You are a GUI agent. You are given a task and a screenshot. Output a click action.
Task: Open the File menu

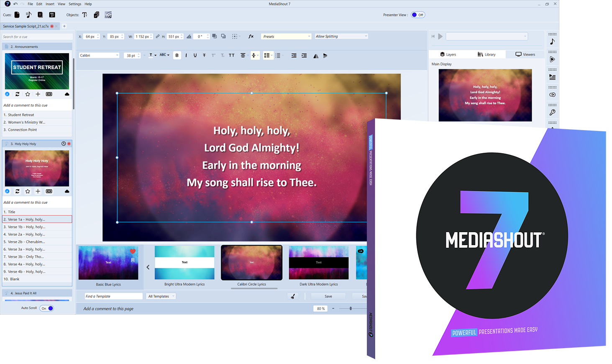pyautogui.click(x=31, y=4)
